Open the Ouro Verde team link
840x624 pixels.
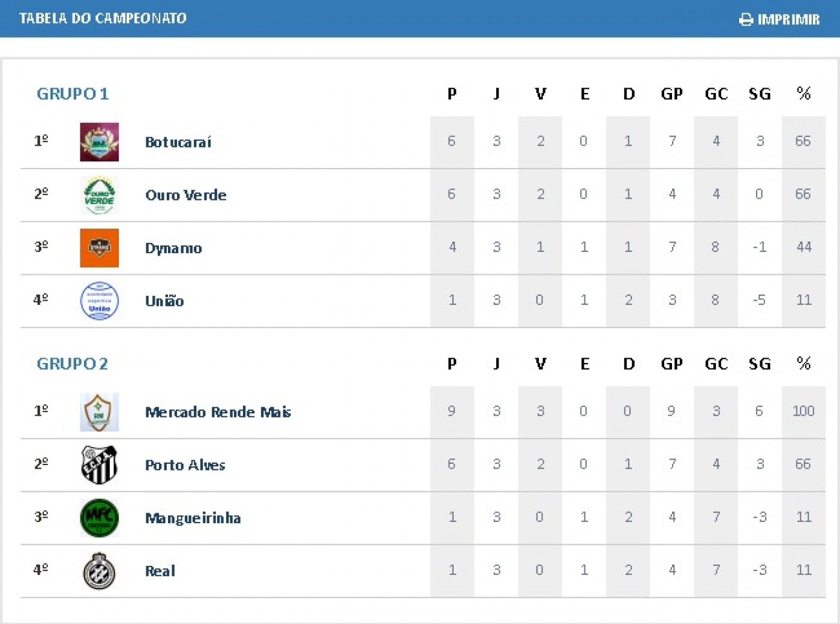(x=186, y=195)
